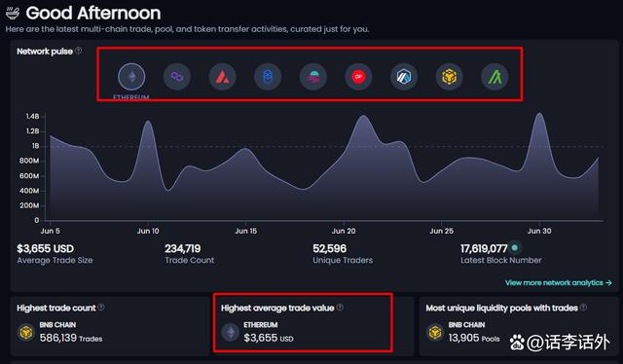
Task: Click the live indicator next to block number
Action: 515,247
